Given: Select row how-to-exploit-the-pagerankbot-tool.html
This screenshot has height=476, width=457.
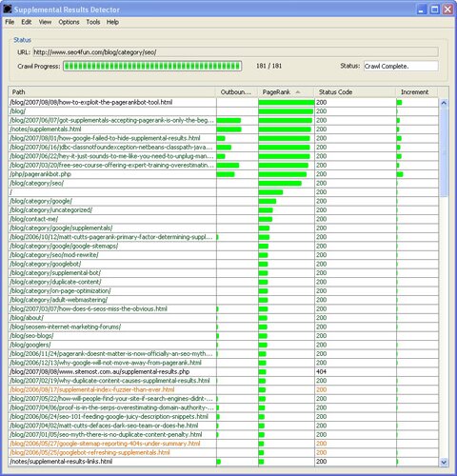Looking at the screenshot, I should [x=224, y=102].
